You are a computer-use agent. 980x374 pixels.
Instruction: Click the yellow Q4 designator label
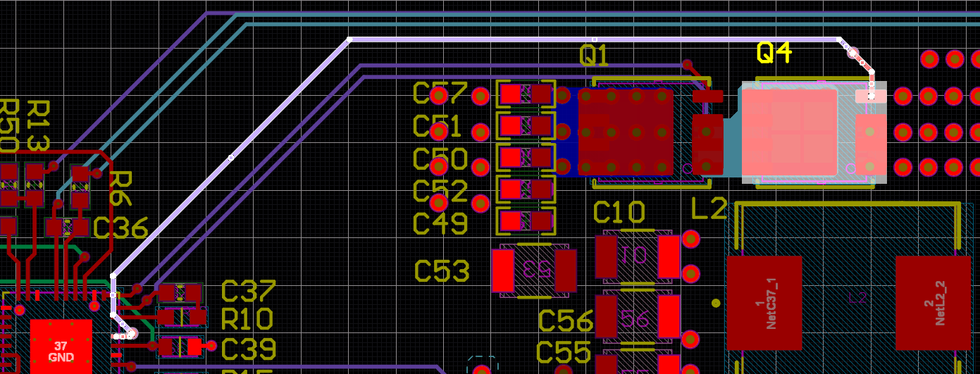[x=774, y=52]
